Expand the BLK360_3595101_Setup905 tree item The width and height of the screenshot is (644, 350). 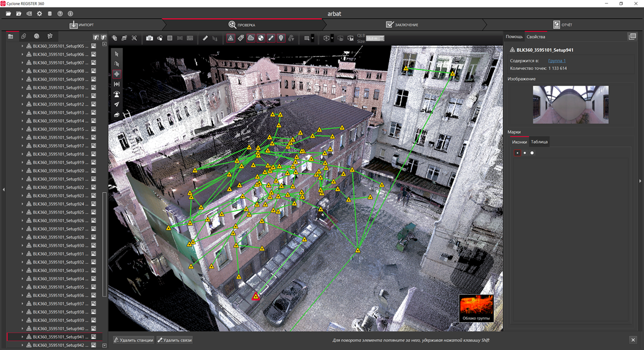(22, 46)
